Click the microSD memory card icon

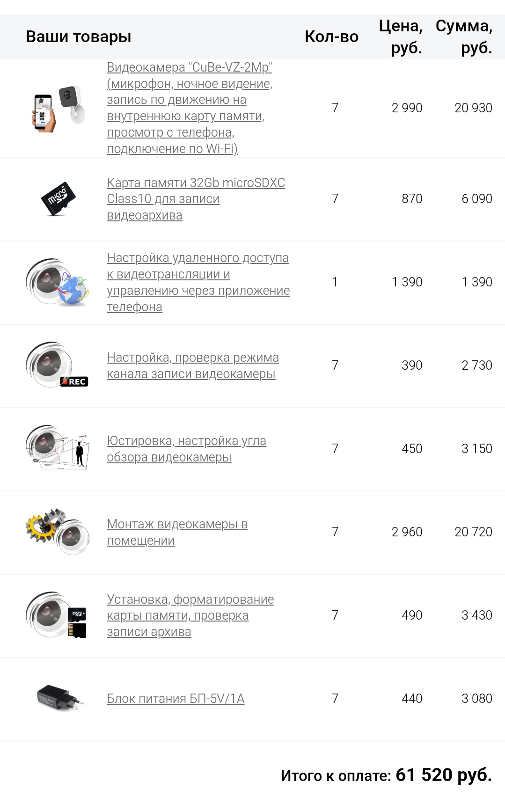coord(59,198)
